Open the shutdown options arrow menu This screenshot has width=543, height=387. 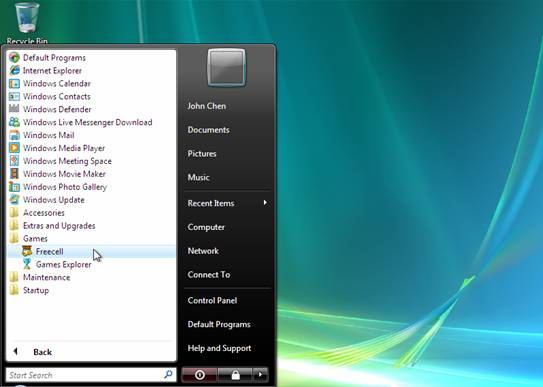click(x=260, y=375)
